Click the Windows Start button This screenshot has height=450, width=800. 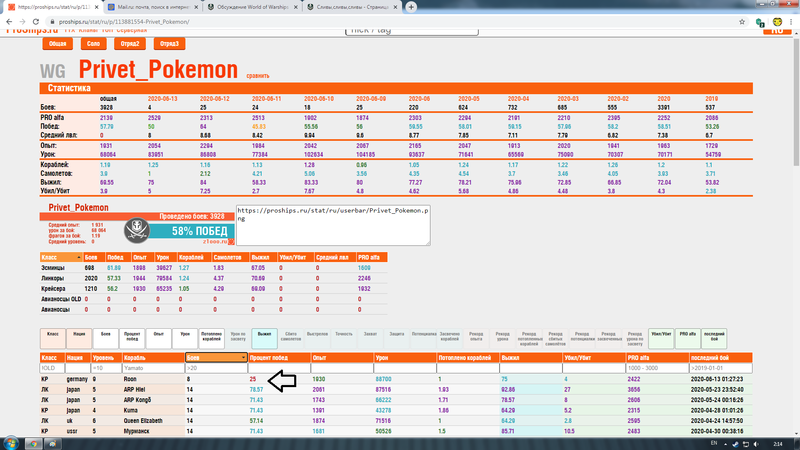click(12, 441)
